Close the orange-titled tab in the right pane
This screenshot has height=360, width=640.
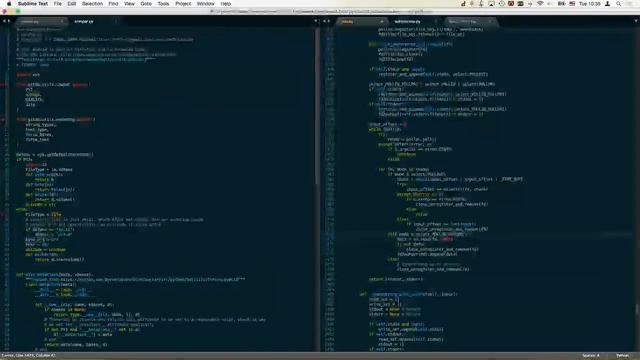coord(382,21)
